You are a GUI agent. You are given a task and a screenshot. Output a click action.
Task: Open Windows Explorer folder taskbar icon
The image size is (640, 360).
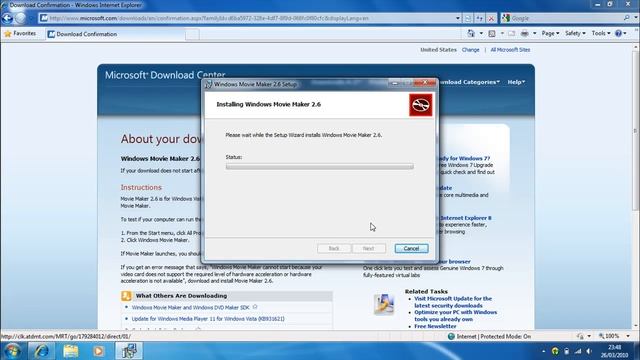point(71,351)
